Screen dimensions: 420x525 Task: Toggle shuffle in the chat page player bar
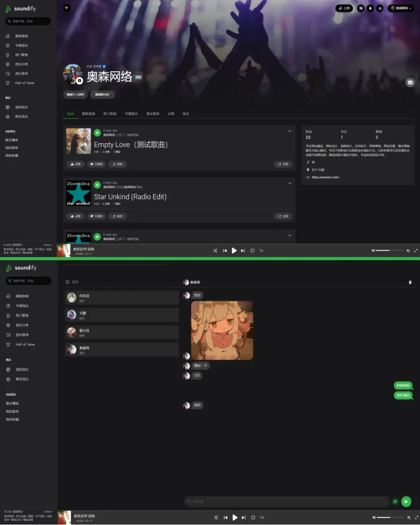(x=216, y=518)
